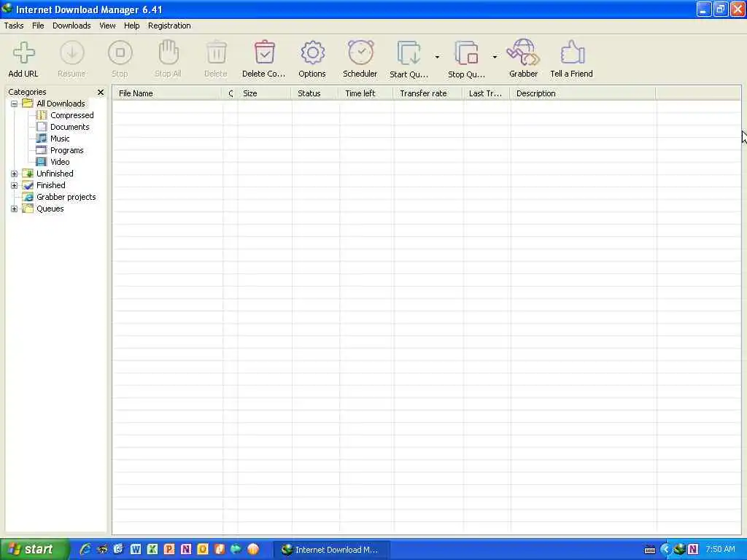The height and width of the screenshot is (560, 747).
Task: Sort by the Description column header
Action: (583, 93)
